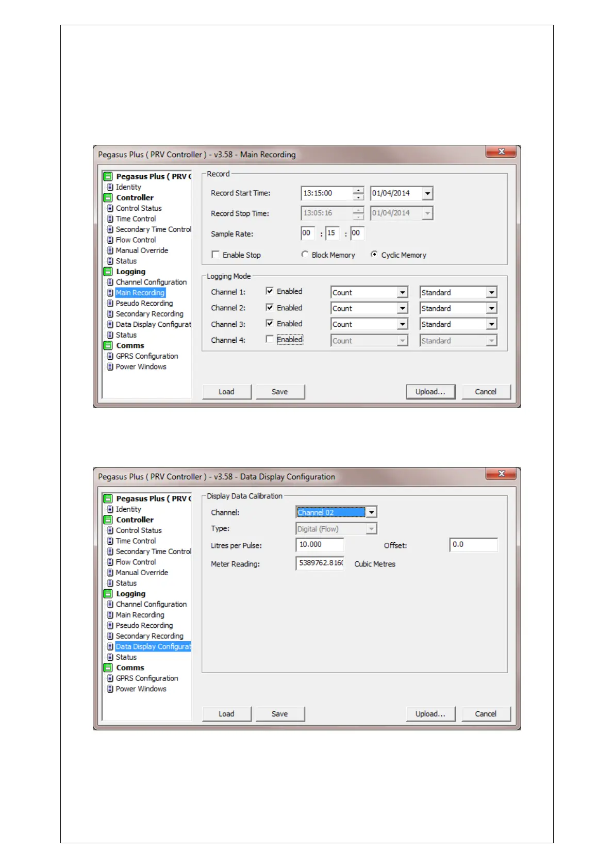Click the Offset input field
Image resolution: width=614 pixels, height=868 pixels.
click(473, 545)
